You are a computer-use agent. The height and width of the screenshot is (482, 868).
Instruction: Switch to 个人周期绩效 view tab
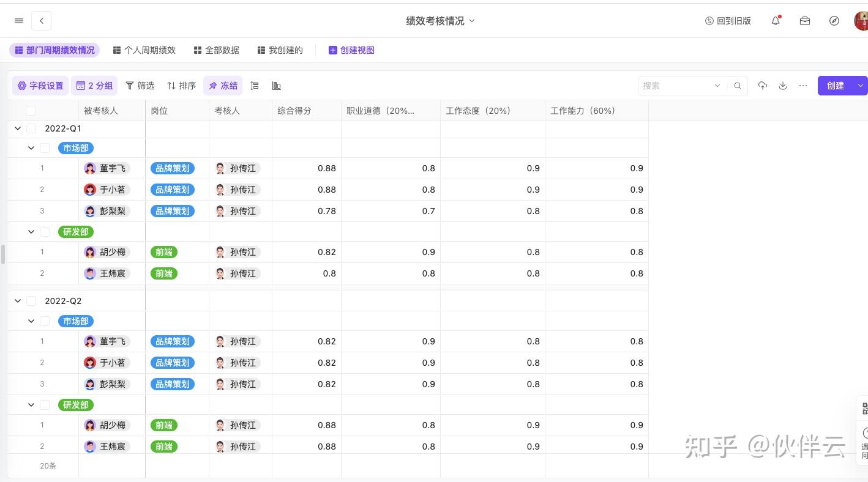pyautogui.click(x=144, y=50)
